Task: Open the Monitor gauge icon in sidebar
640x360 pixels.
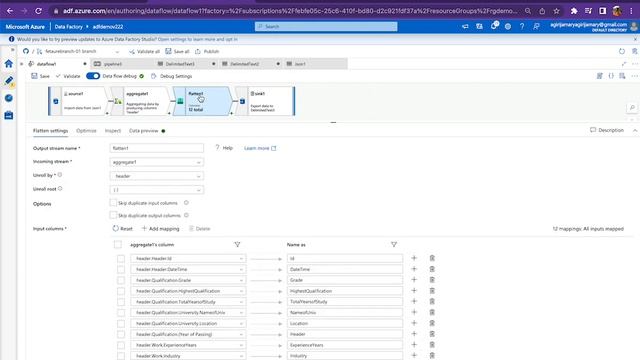Action: coord(9,98)
